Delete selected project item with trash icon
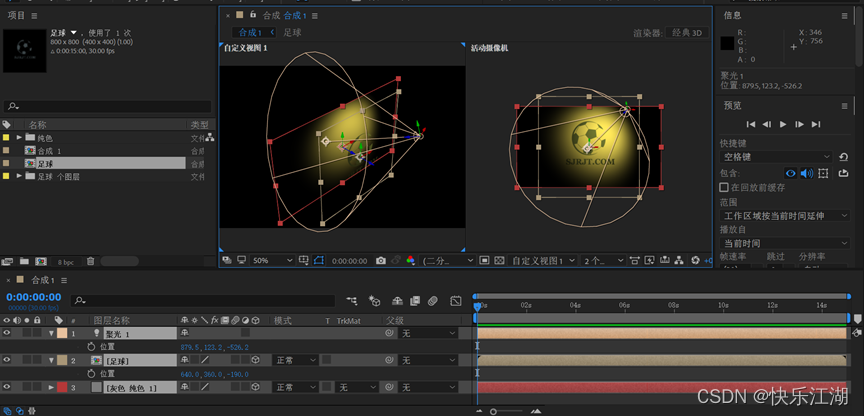This screenshot has height=416, width=864. click(91, 261)
